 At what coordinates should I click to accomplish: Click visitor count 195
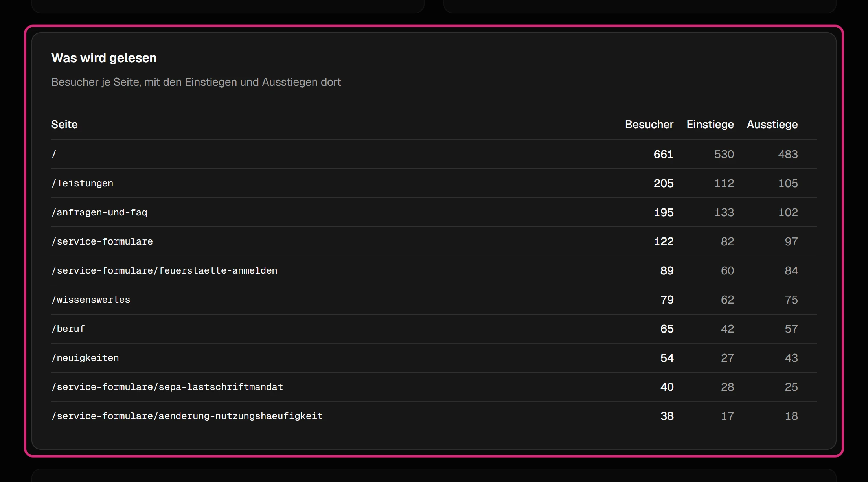coord(663,212)
